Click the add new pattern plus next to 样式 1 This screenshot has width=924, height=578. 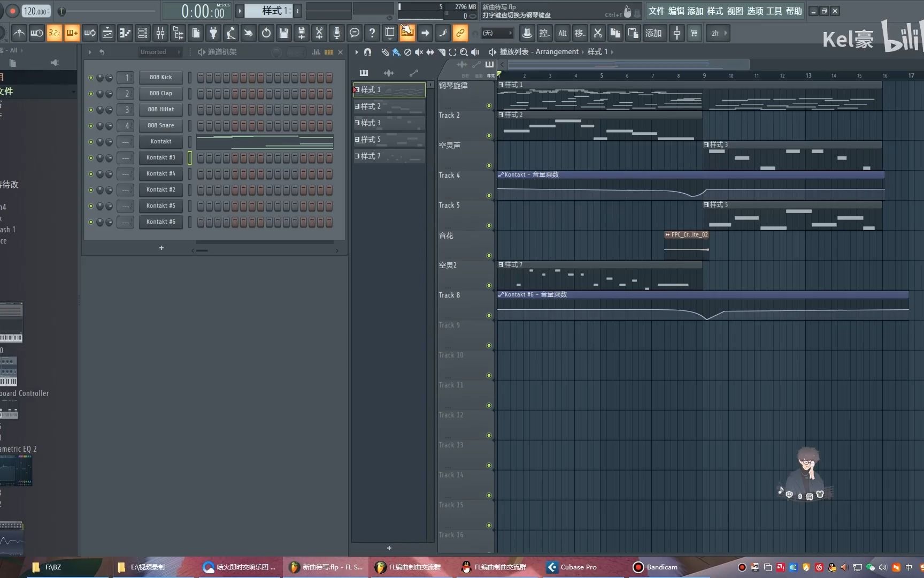click(x=298, y=11)
